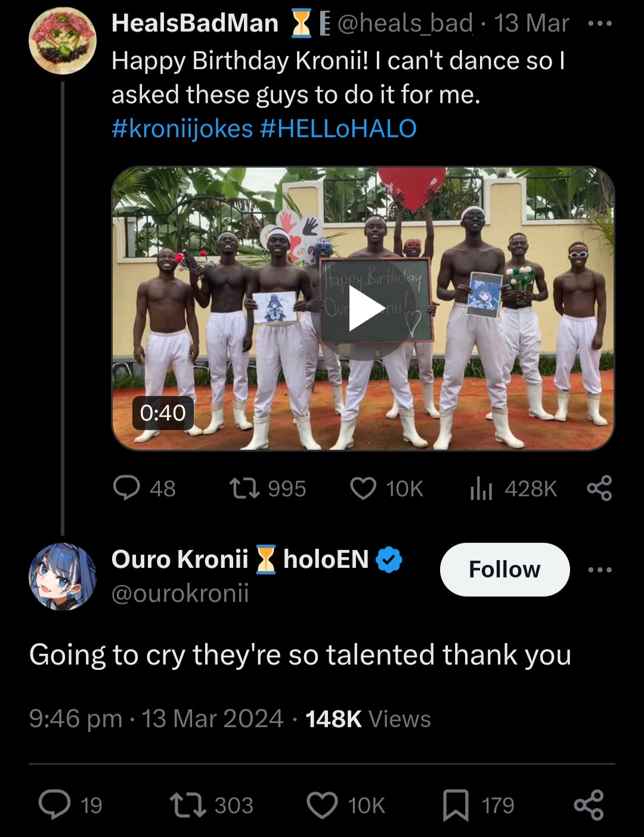Like HealsBadMan's birthday tweet
The width and height of the screenshot is (644, 837).
pyautogui.click(x=363, y=488)
